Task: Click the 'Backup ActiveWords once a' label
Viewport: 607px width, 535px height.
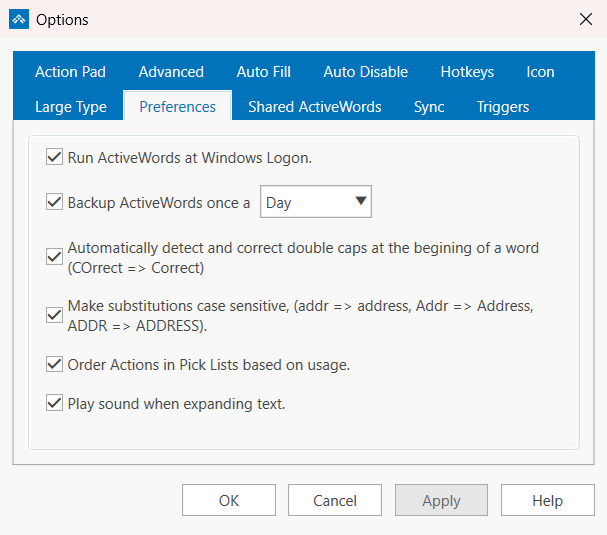Action: (159, 203)
